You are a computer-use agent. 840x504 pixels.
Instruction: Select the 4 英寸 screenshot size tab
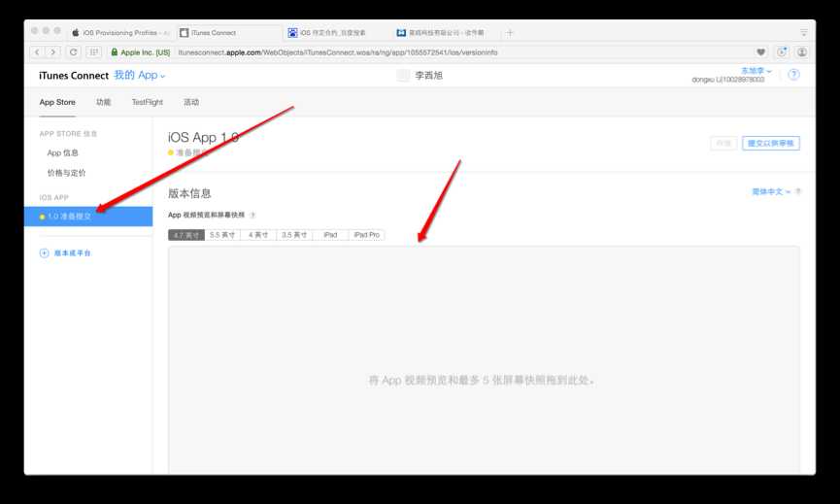(x=258, y=235)
